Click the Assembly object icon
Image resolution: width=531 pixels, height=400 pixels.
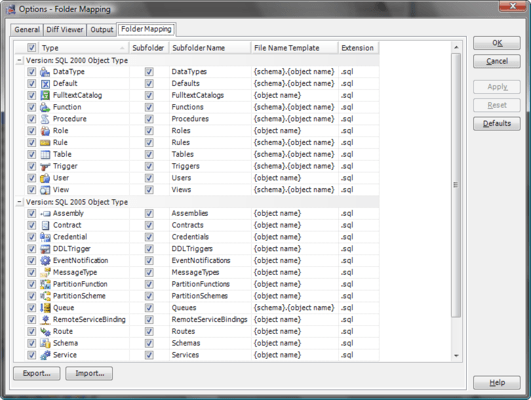coord(45,213)
